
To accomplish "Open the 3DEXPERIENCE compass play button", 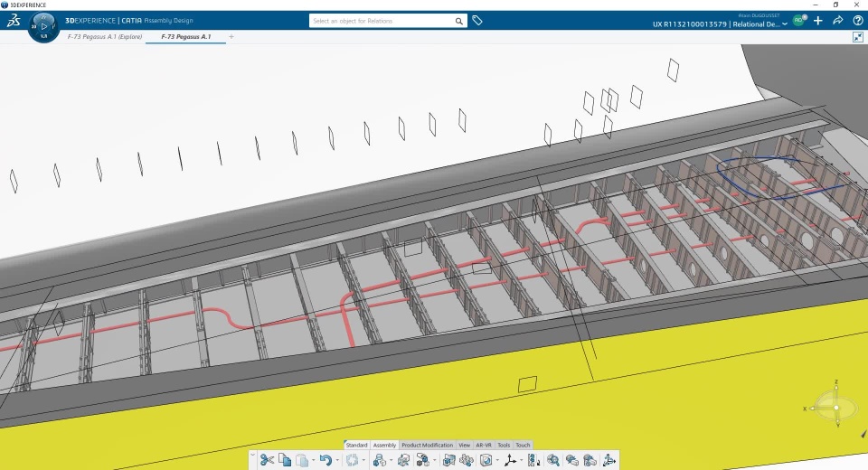I will coord(43,26).
